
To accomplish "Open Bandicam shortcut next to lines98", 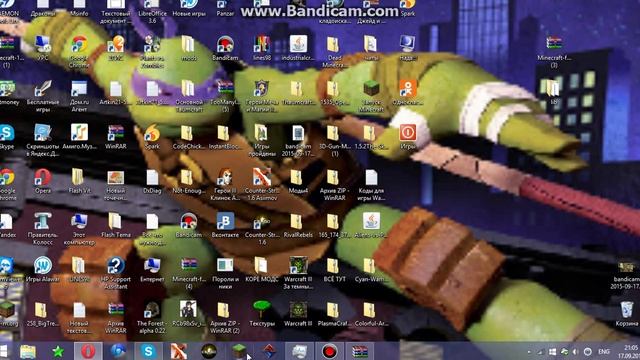I will click(x=225, y=48).
